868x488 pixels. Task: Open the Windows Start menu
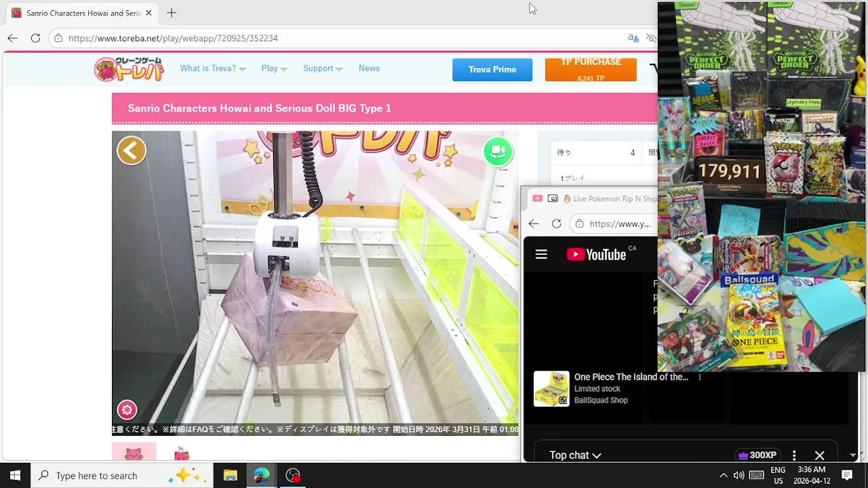click(x=15, y=475)
